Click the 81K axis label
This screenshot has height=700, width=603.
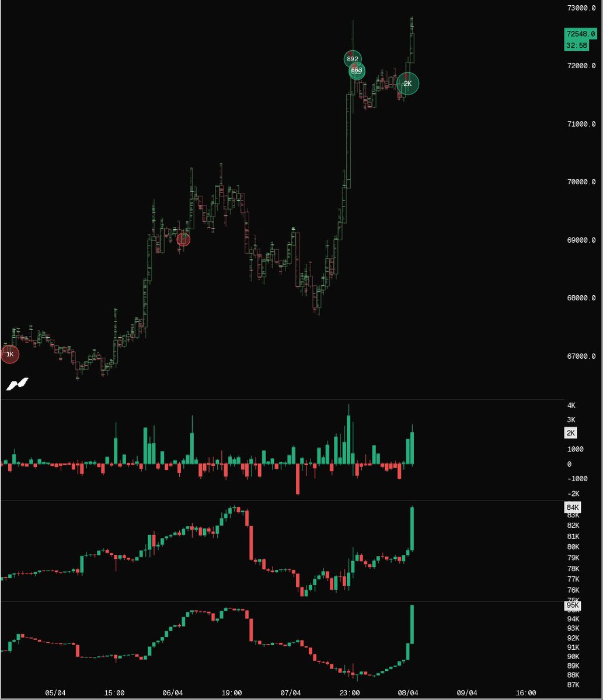573,537
